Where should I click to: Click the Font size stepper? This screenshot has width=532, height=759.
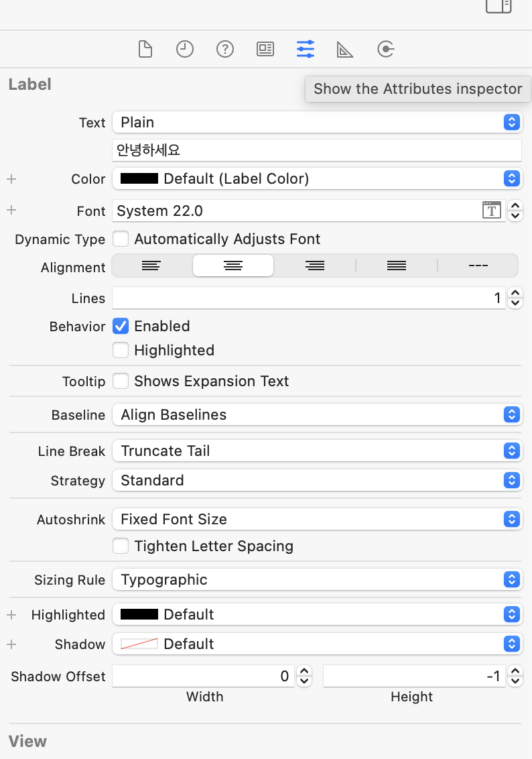(515, 211)
